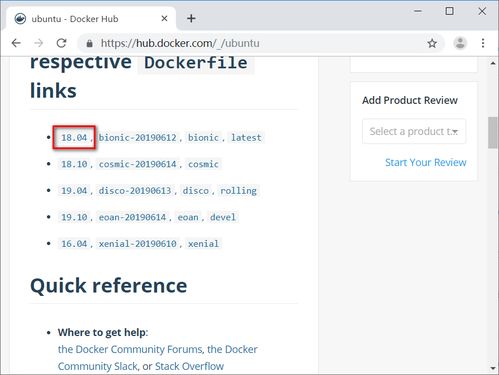
Task: Open the user profile avatar icon
Action: [x=460, y=43]
